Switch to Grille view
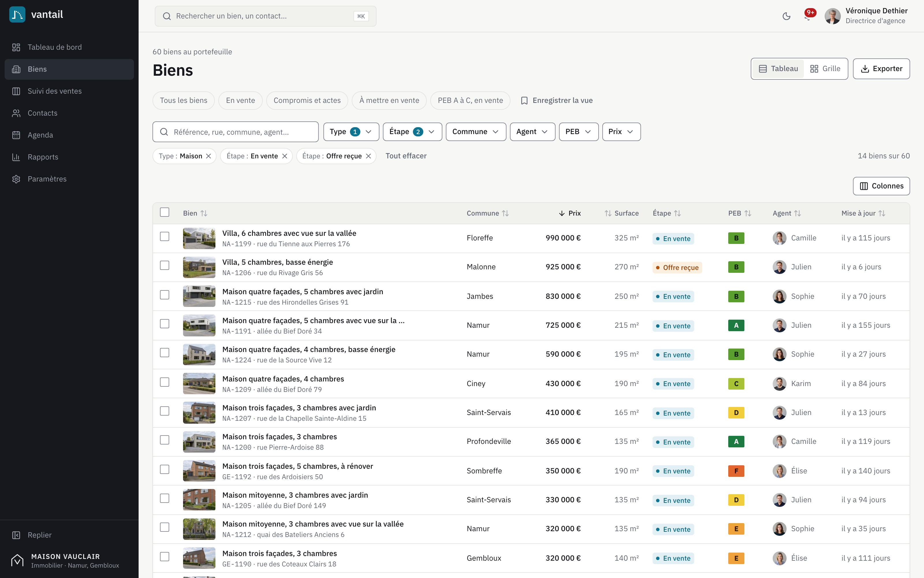 [x=825, y=69]
